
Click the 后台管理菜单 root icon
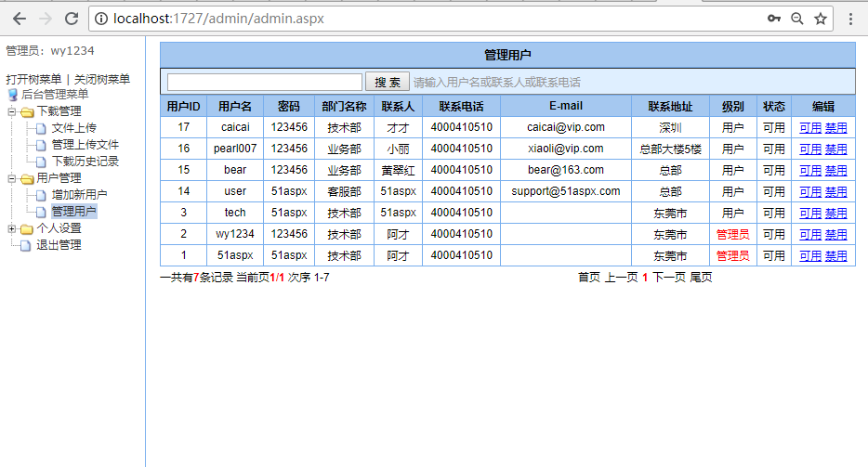click(x=13, y=95)
